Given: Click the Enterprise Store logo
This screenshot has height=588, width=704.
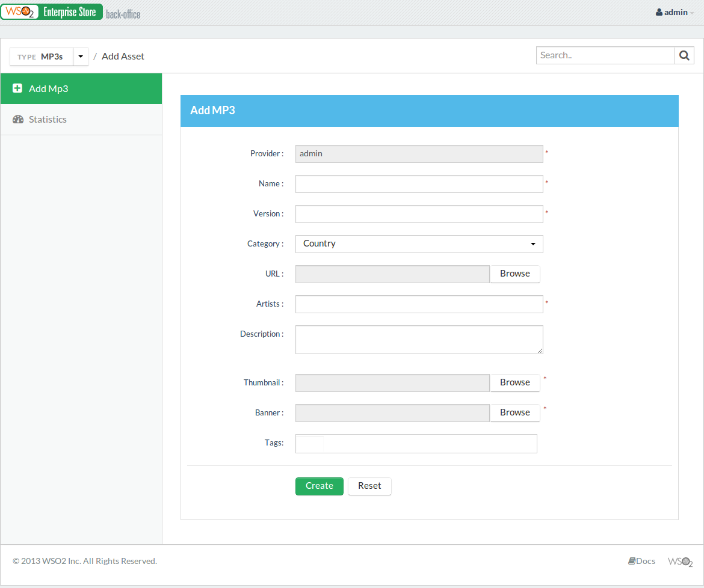Looking at the screenshot, I should click(70, 11).
